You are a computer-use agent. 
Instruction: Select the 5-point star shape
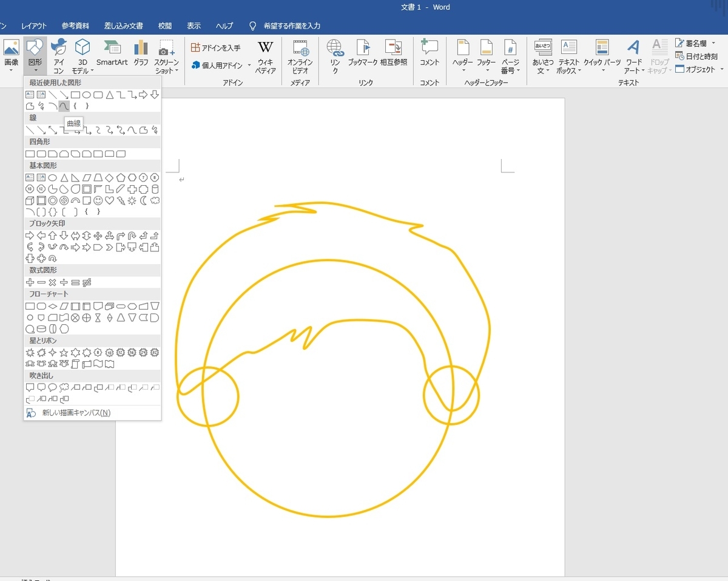64,353
